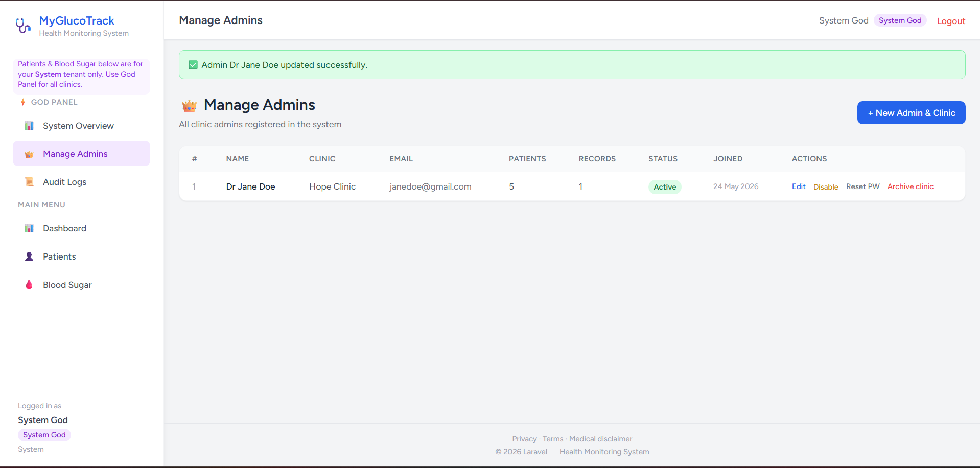Click the PATIENTS column header

pyautogui.click(x=527, y=159)
